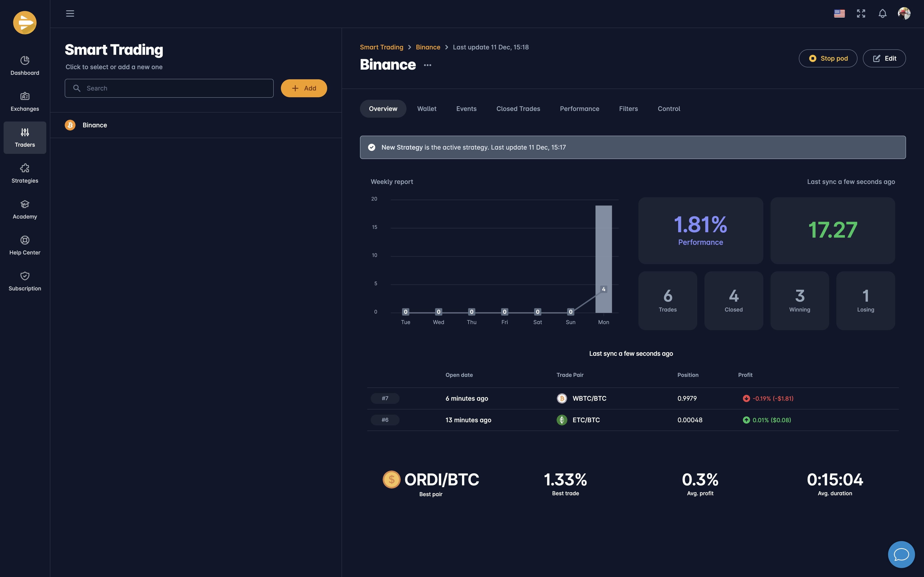The height and width of the screenshot is (577, 924).
Task: Click the 0.01% ($0.08) profit value
Action: coord(772,420)
